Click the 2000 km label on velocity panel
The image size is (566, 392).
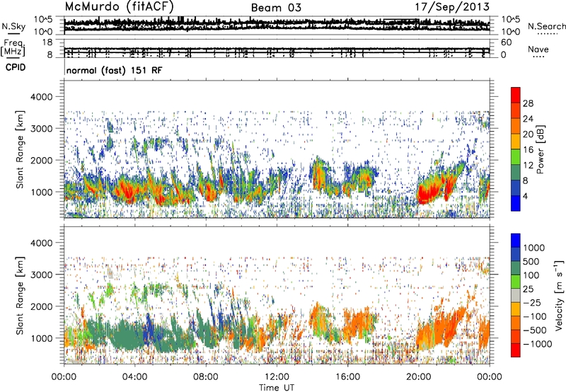[x=41, y=306]
